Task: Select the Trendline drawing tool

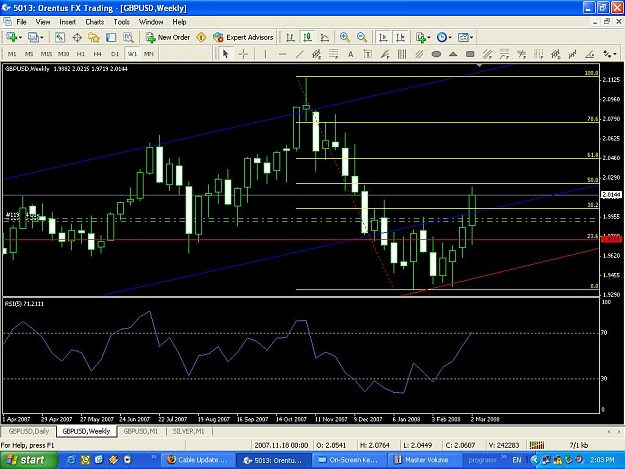Action: point(299,54)
